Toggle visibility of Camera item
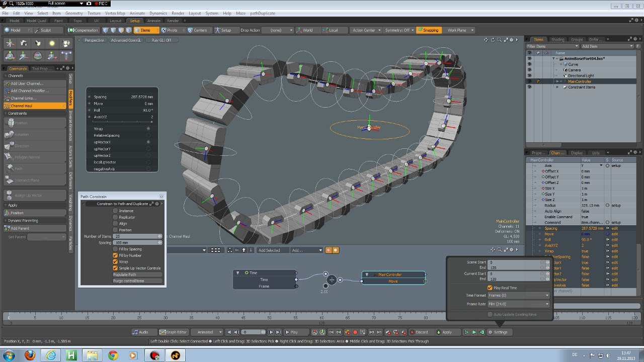Screen dimensions: 644x362 (529, 70)
